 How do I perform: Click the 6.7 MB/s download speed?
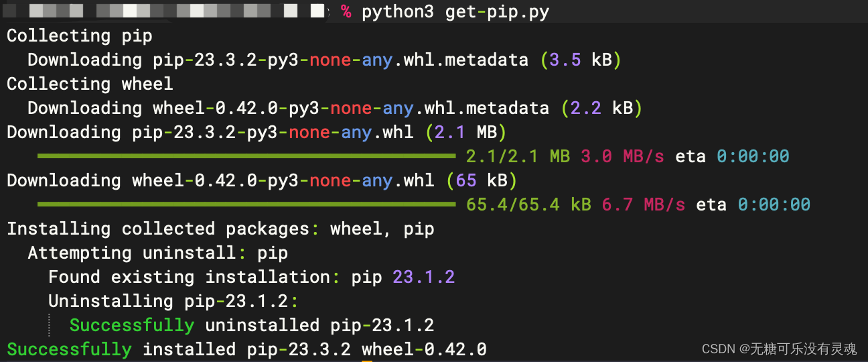coord(643,204)
